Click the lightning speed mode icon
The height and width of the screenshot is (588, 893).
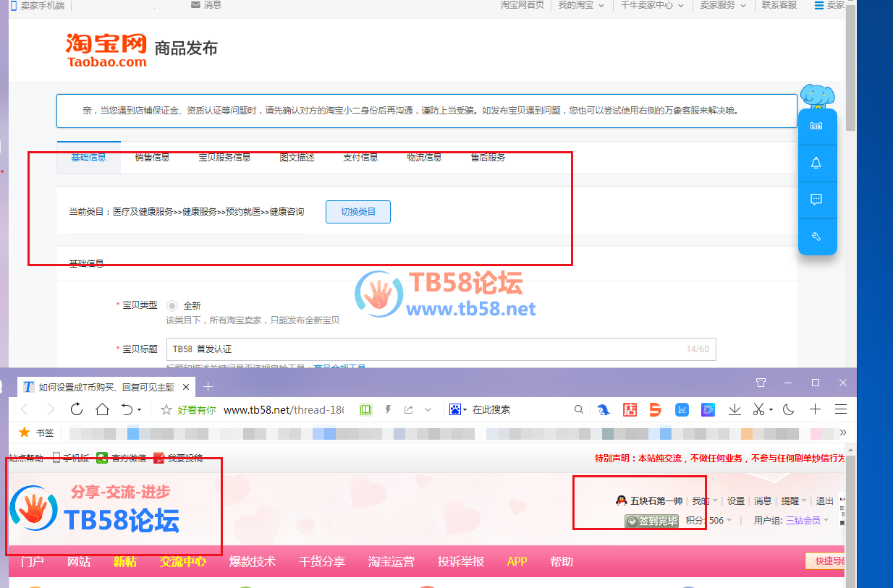coord(388,409)
